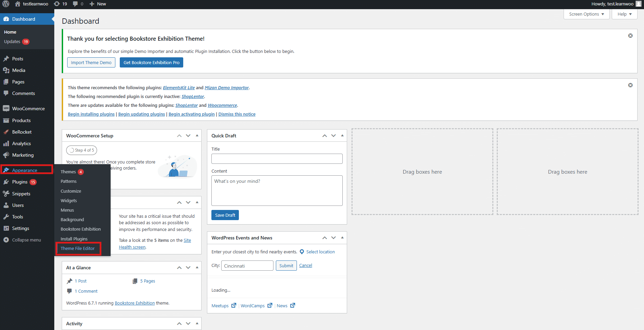The image size is (644, 330).
Task: Toggle Activity panel collapse triangle
Action: coord(197,324)
